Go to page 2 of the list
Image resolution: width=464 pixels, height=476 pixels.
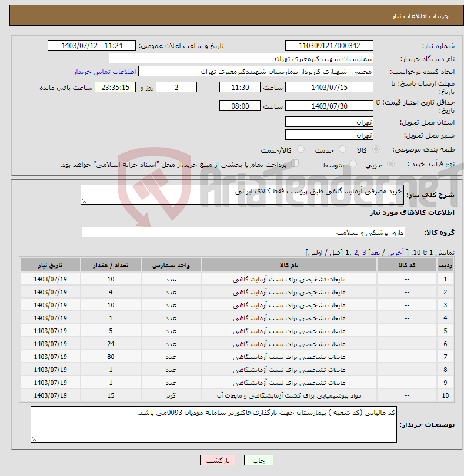click(x=356, y=253)
